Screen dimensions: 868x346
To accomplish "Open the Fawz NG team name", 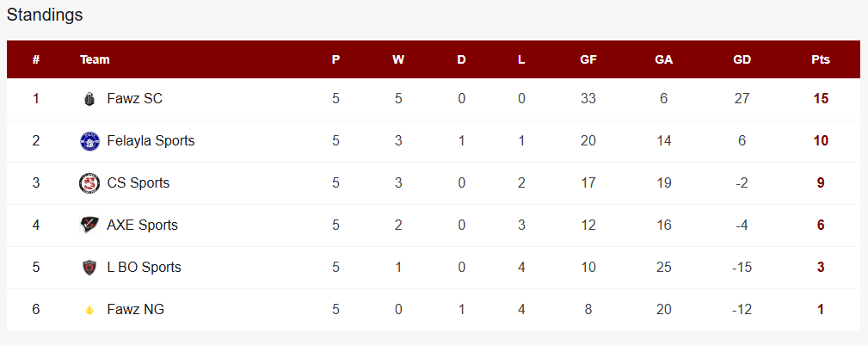I will click(135, 310).
